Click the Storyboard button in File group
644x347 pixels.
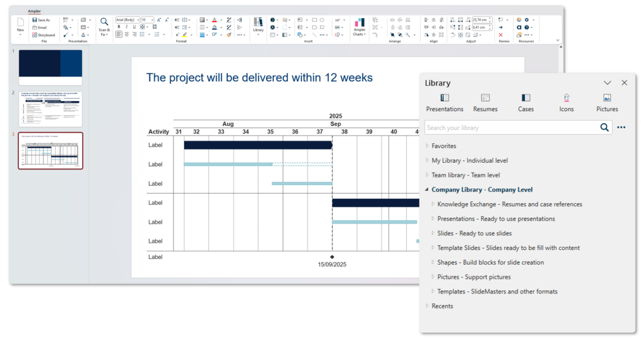coord(43,35)
